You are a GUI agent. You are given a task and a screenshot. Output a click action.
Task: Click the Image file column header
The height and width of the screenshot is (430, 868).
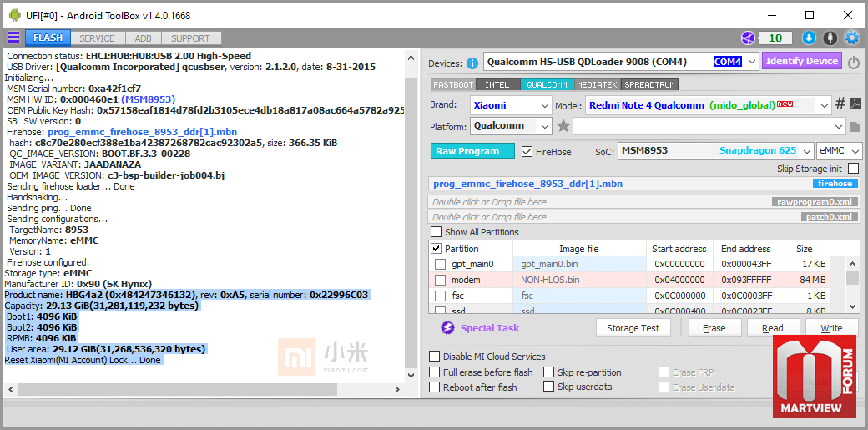point(579,249)
